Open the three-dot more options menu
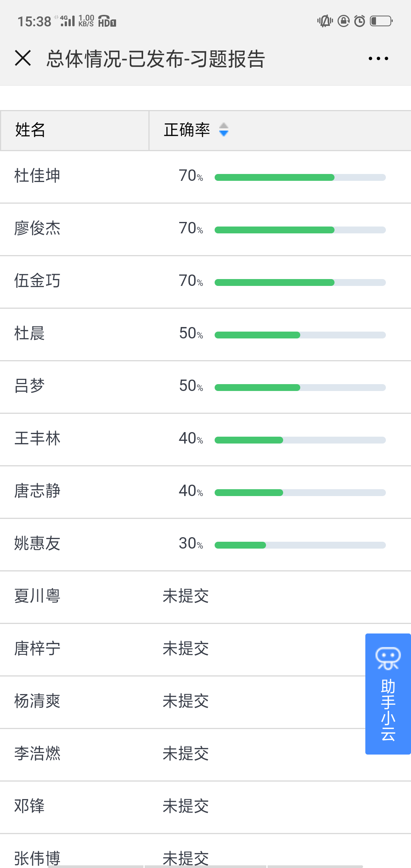Viewport: 411px width, 868px height. tap(378, 59)
